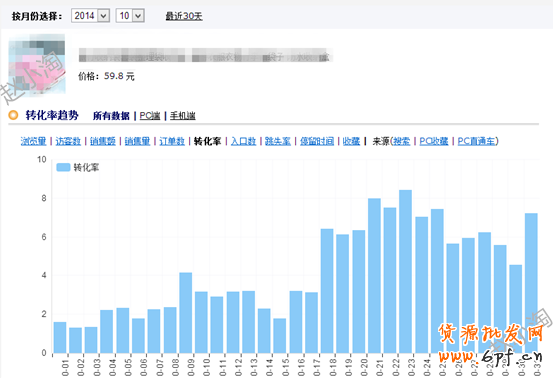Screen dimensions: 553x378
Task: Show the 入口数 metric
Action: point(243,141)
